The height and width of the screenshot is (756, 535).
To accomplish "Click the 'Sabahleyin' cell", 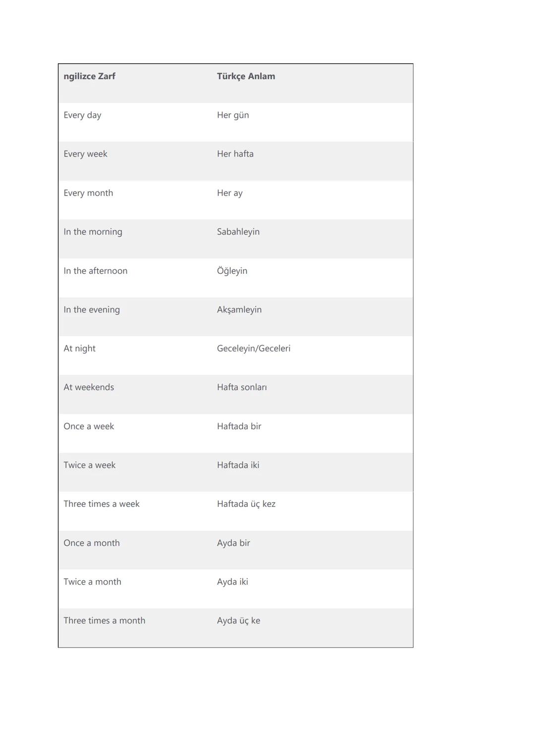I will [x=238, y=232].
